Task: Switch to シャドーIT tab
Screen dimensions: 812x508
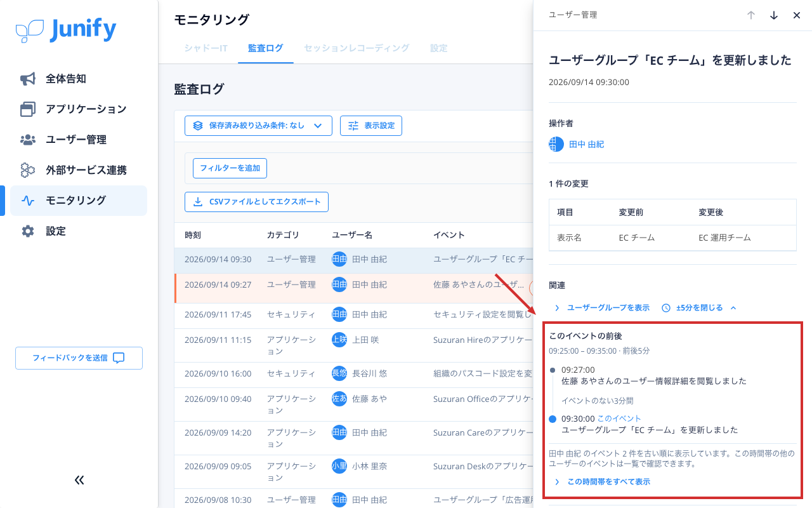Action: click(x=206, y=48)
